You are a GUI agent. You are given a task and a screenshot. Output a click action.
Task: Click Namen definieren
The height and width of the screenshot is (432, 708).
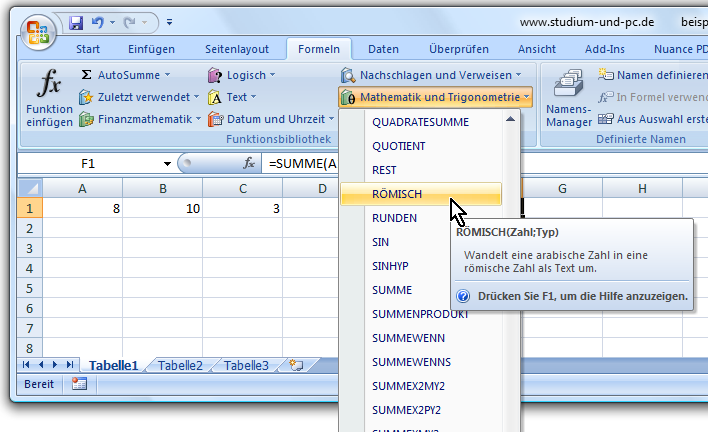pos(653,75)
